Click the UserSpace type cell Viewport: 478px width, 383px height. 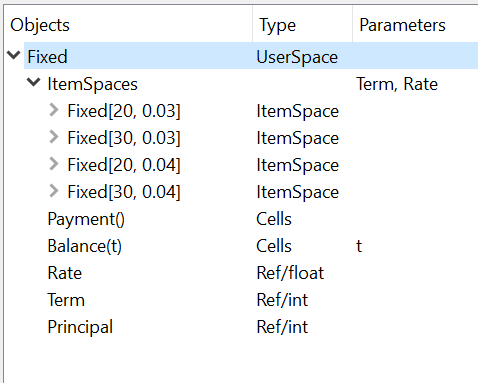point(297,57)
